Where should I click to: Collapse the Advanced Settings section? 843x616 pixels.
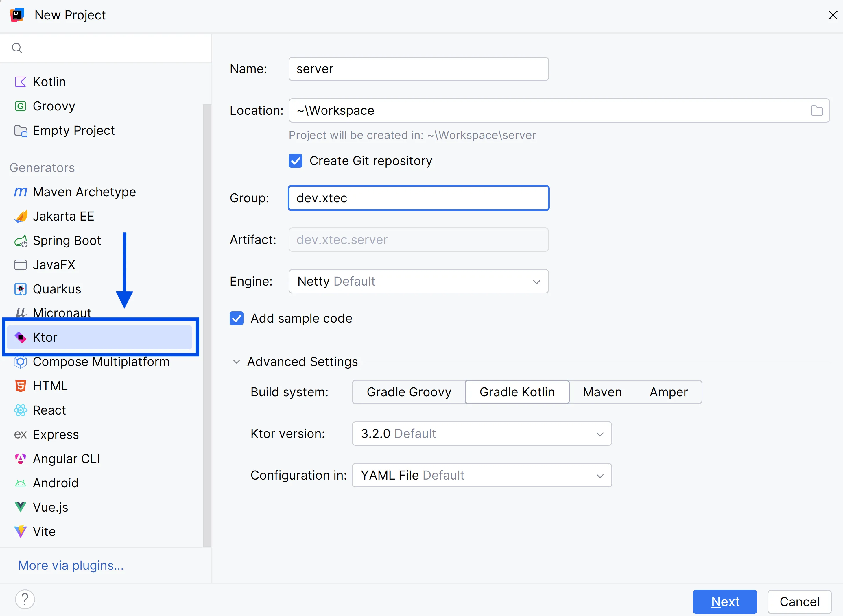pos(237,362)
